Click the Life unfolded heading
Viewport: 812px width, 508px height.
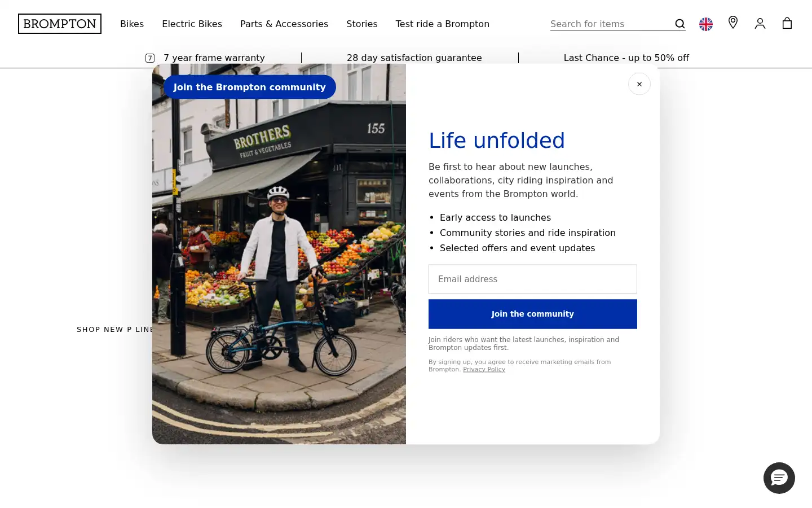pyautogui.click(x=497, y=141)
